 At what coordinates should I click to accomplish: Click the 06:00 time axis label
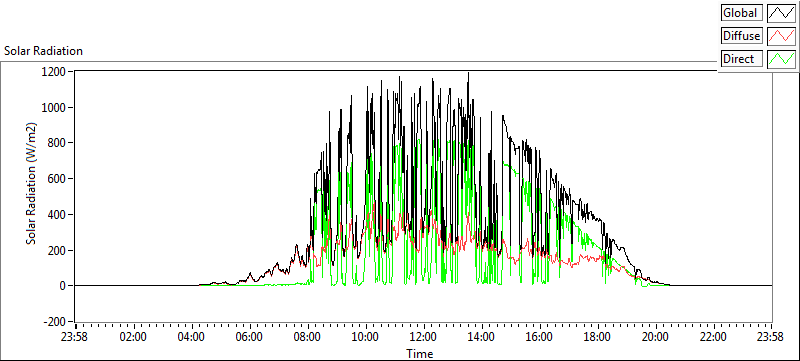click(249, 338)
